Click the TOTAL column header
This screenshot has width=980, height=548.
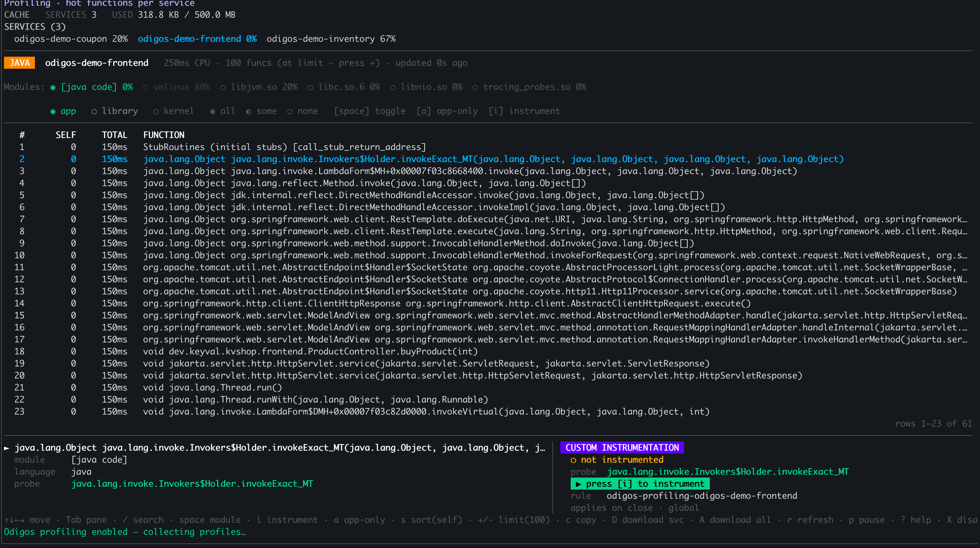pos(114,135)
